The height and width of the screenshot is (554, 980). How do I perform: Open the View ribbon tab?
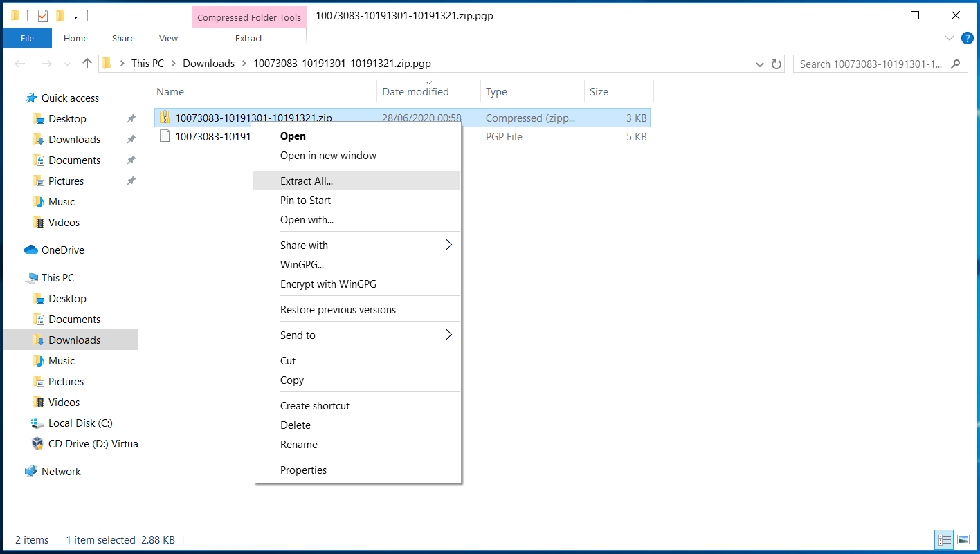pyautogui.click(x=168, y=39)
